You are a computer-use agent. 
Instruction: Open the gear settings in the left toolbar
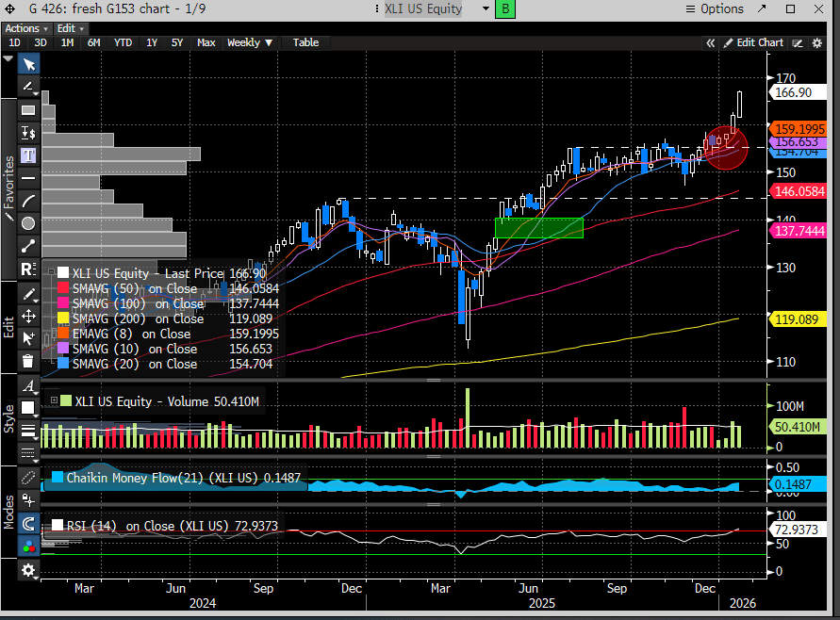point(28,570)
